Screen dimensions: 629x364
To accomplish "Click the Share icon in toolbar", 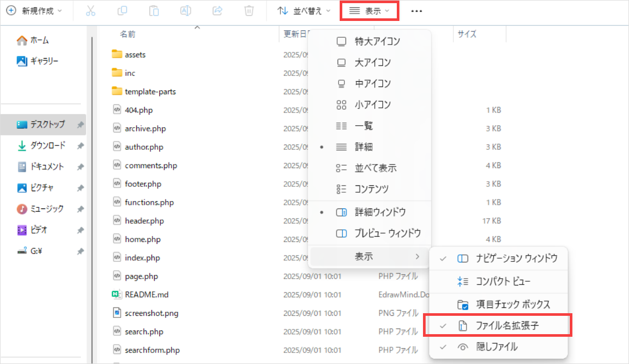I will tap(218, 11).
